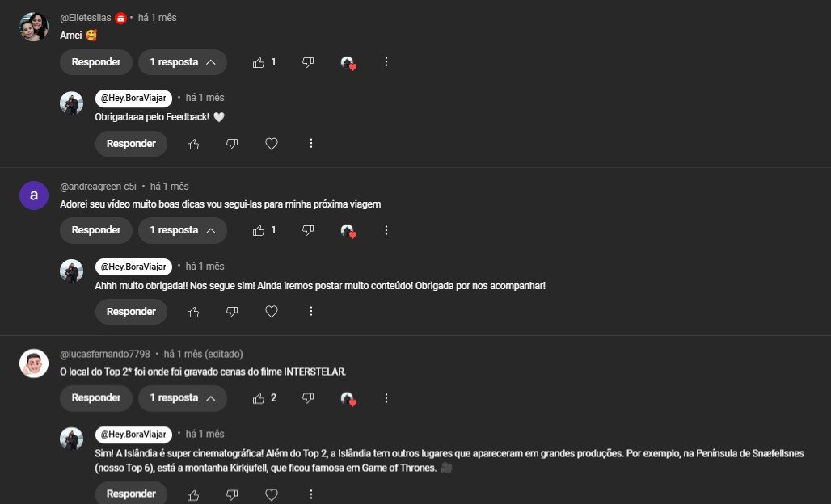Viewport: 831px width, 504px height.
Task: Open the options menu on @andreagreen-c5i's comment
Action: click(x=386, y=229)
